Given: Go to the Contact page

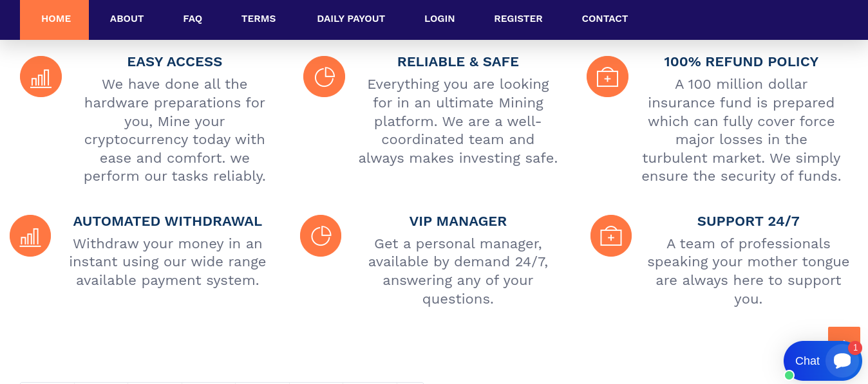Looking at the screenshot, I should point(605,19).
